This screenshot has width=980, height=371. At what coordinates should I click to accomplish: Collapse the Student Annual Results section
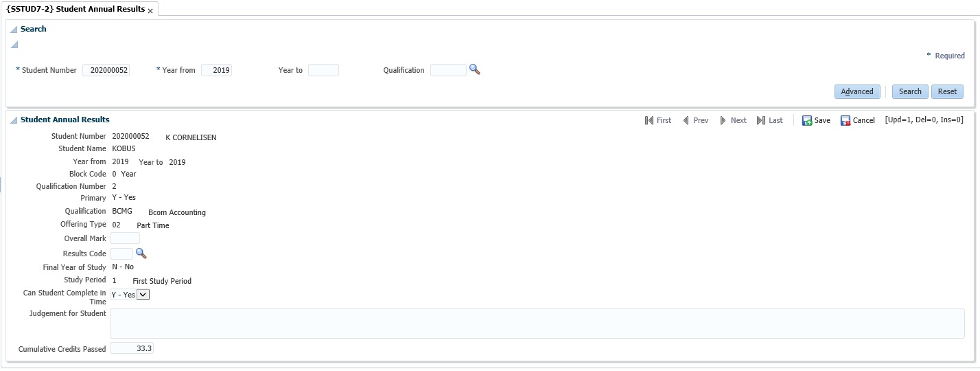14,120
